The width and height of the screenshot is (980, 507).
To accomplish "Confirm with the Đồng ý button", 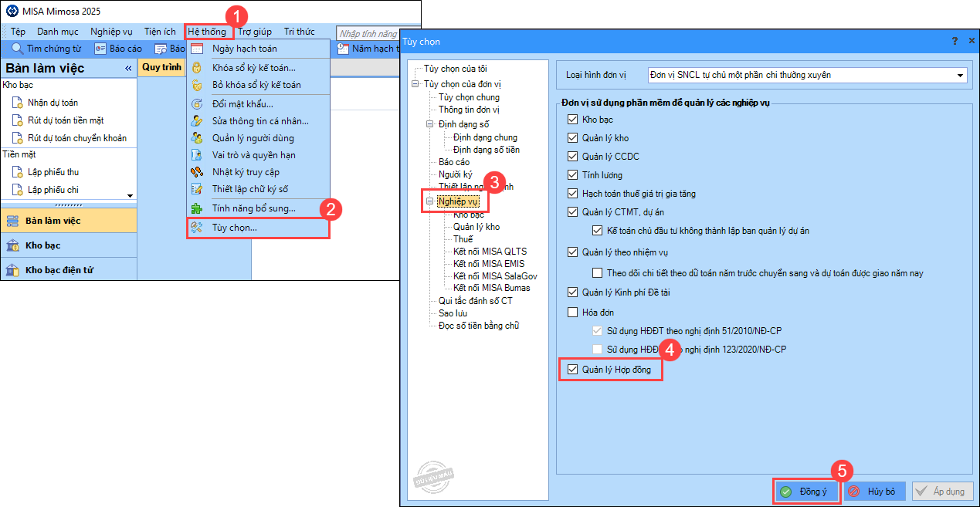I will (805, 491).
